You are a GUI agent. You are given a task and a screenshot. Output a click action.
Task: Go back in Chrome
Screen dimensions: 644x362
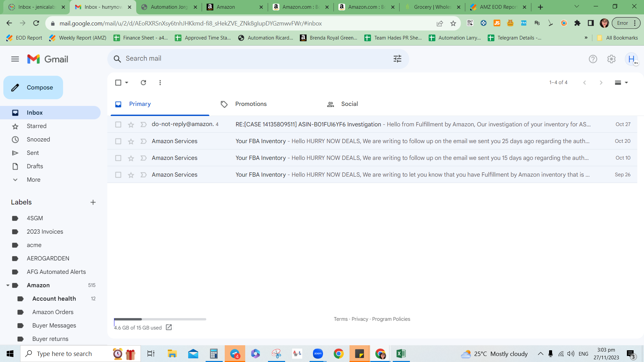(9, 23)
